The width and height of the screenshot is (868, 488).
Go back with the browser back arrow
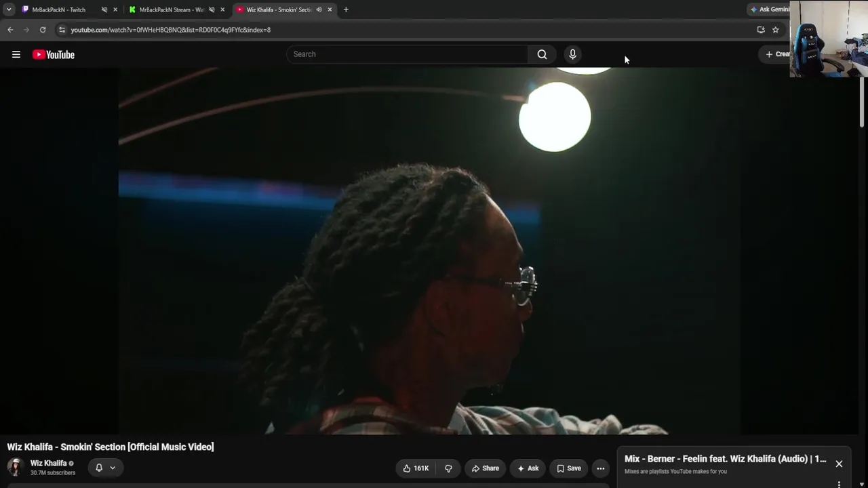[x=10, y=30]
